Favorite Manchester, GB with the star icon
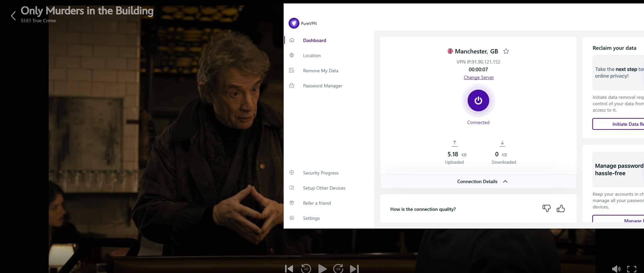 click(x=506, y=51)
